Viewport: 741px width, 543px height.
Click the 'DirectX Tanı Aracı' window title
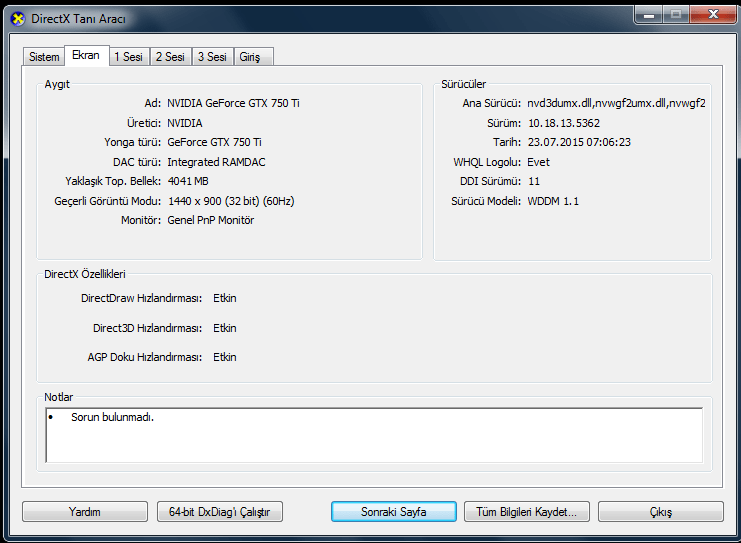click(78, 19)
